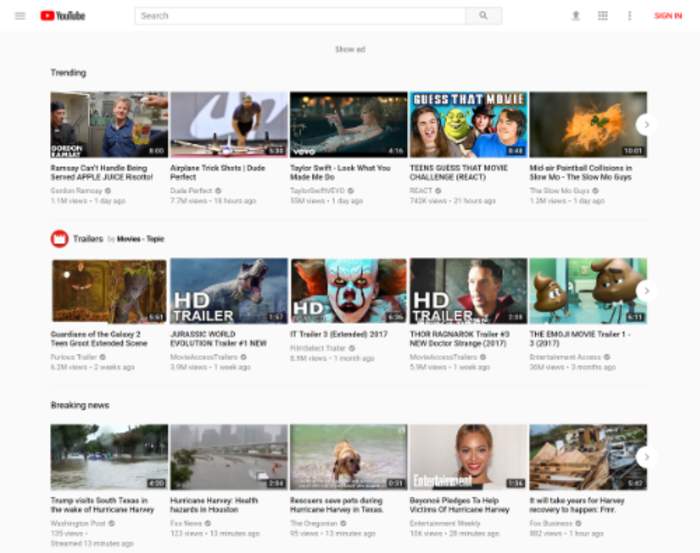Screen dimensions: 700x553
Task: Play the IT clown trailer thumbnail
Action: tap(349, 291)
